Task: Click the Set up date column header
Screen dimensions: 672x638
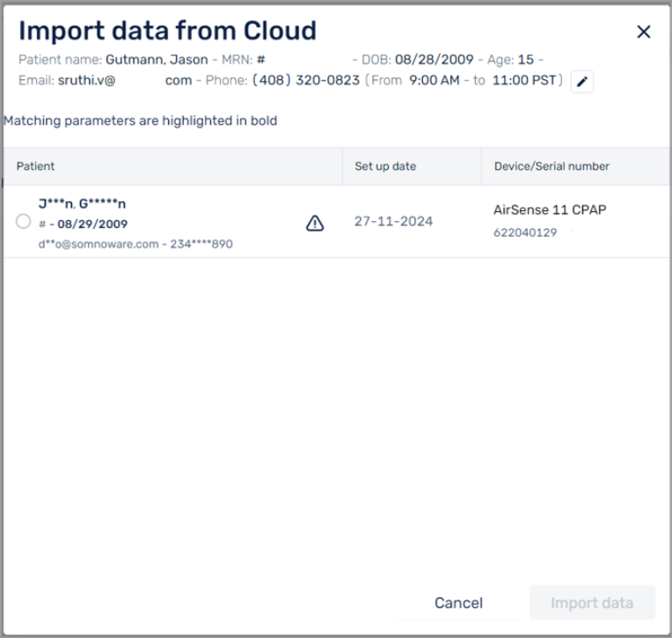Action: [385, 166]
